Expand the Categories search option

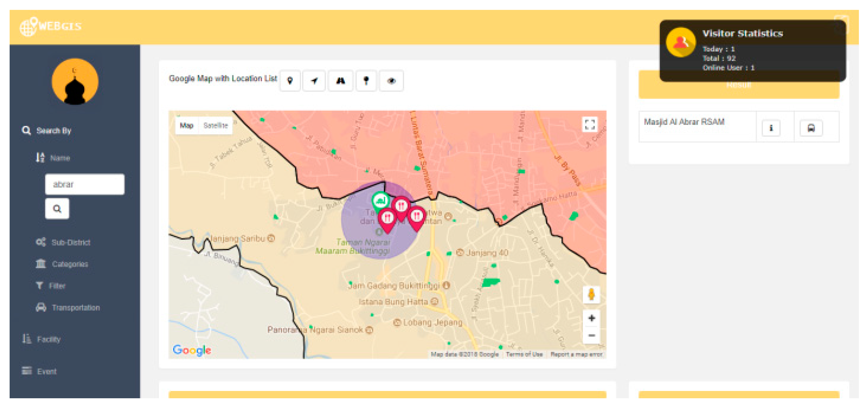(x=69, y=264)
